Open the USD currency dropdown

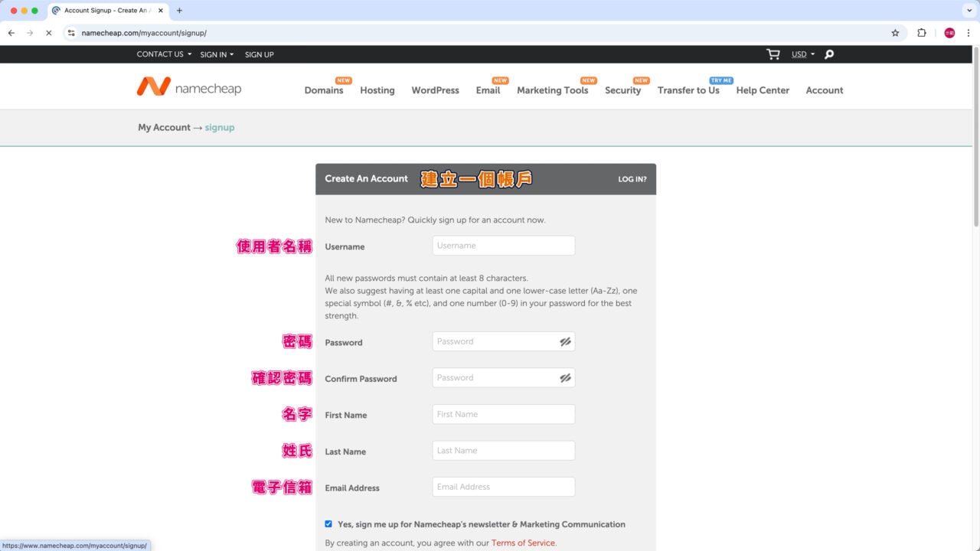point(801,54)
